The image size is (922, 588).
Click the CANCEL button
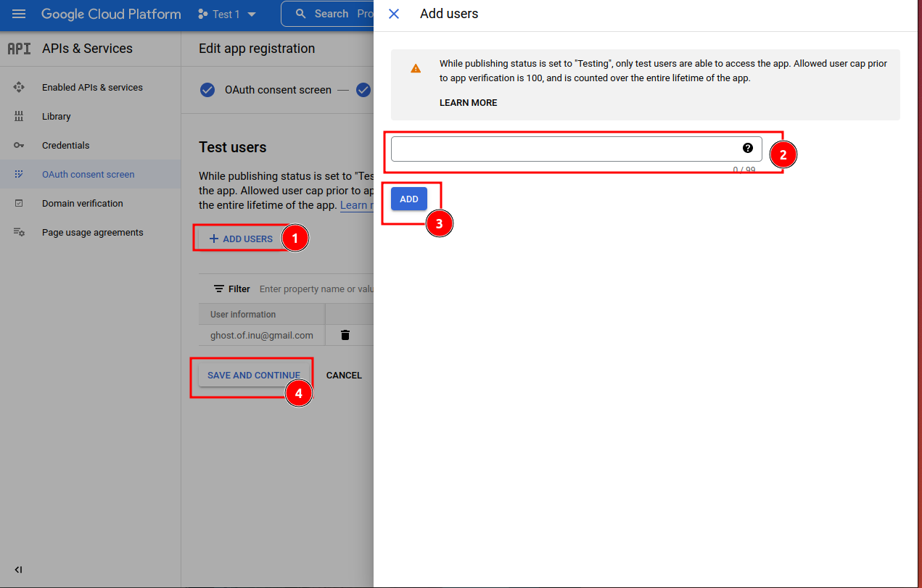pyautogui.click(x=344, y=375)
